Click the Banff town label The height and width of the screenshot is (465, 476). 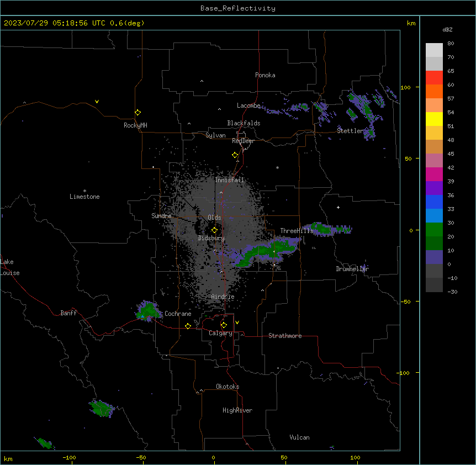pyautogui.click(x=68, y=313)
